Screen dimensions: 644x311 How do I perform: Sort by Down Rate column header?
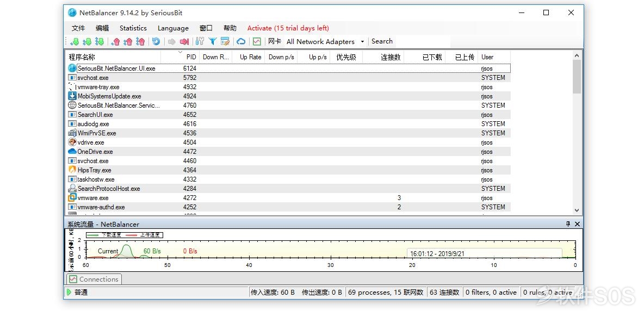215,57
